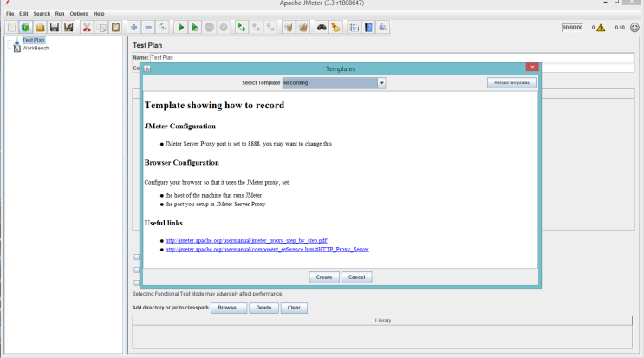
Task: Cancel the Templates dialog
Action: 356,277
